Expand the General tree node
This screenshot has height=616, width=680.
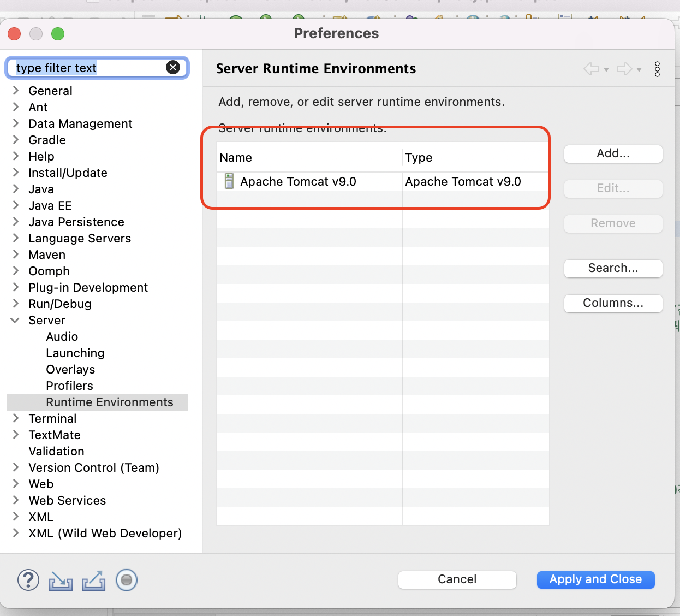click(x=16, y=90)
